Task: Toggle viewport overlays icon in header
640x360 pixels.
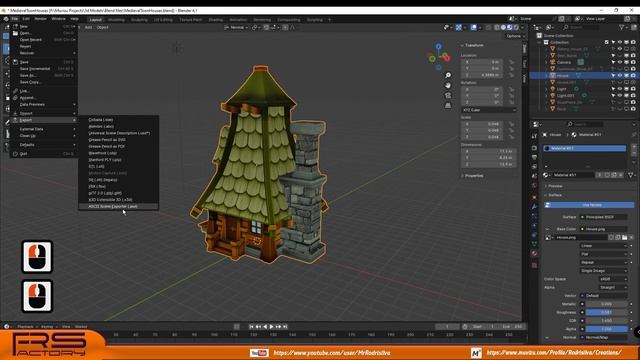Action: 473,27
